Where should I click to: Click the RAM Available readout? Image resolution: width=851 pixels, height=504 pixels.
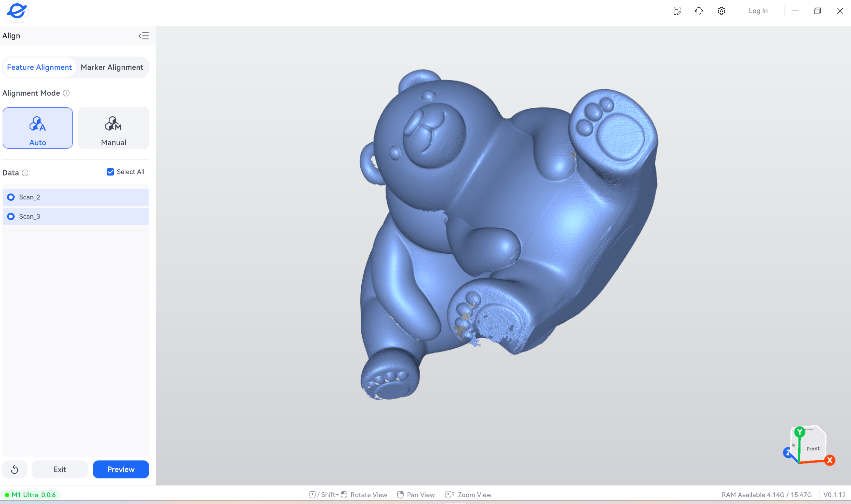(x=767, y=495)
